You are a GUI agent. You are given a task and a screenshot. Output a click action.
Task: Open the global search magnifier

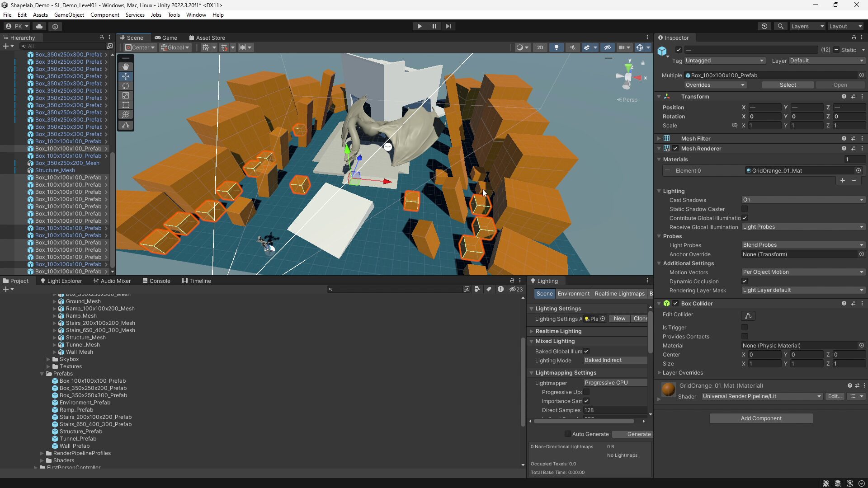coord(780,26)
